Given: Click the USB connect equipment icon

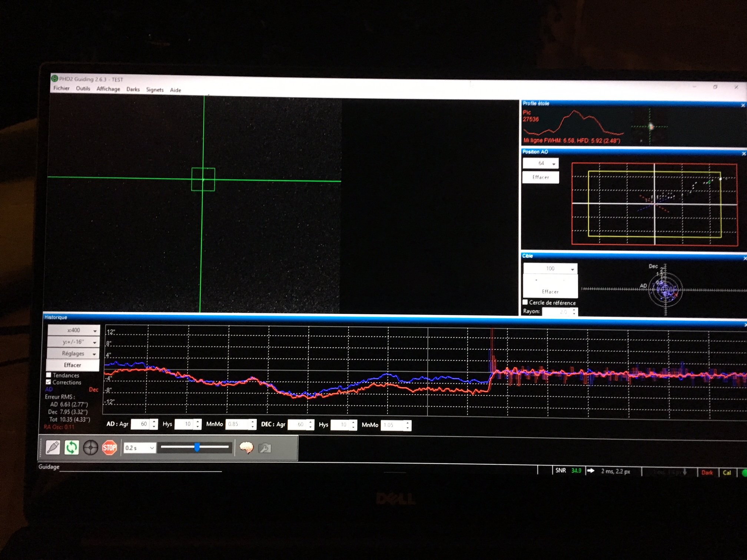Looking at the screenshot, I should pos(53,447).
